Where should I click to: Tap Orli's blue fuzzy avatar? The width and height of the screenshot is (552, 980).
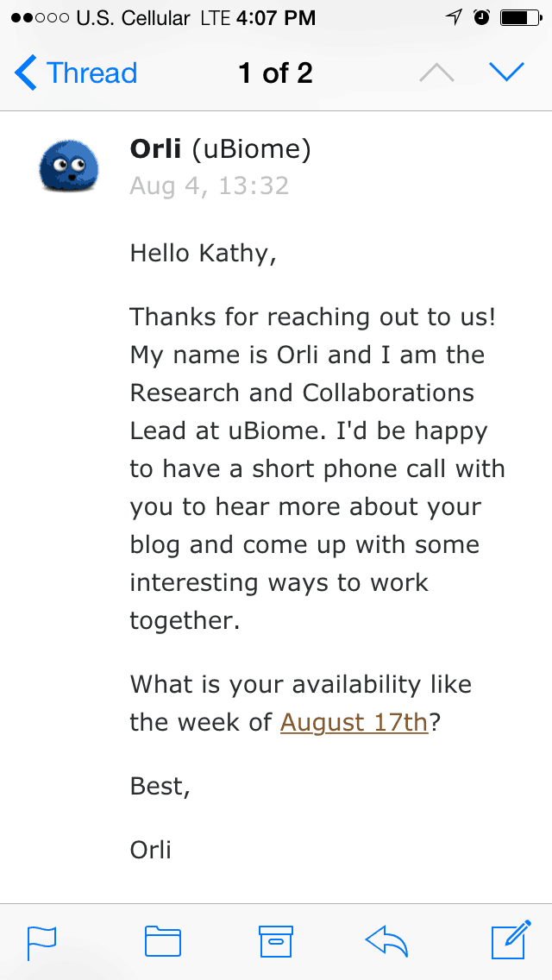coord(69,165)
